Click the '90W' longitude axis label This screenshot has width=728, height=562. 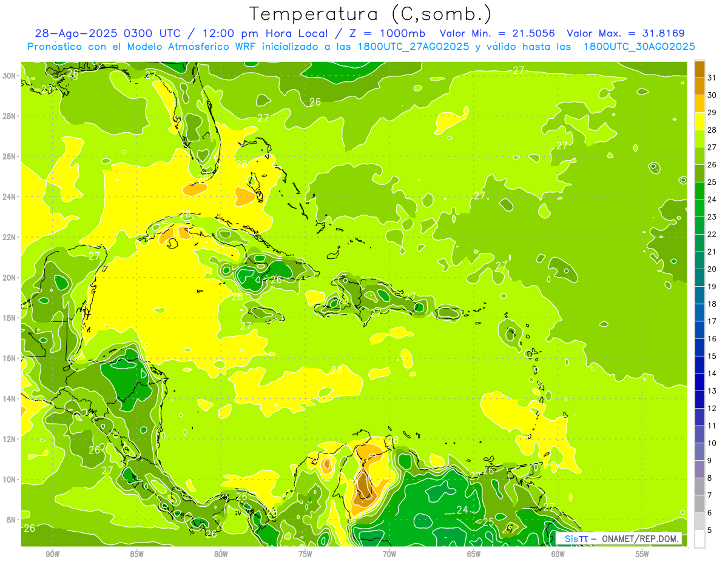click(53, 554)
